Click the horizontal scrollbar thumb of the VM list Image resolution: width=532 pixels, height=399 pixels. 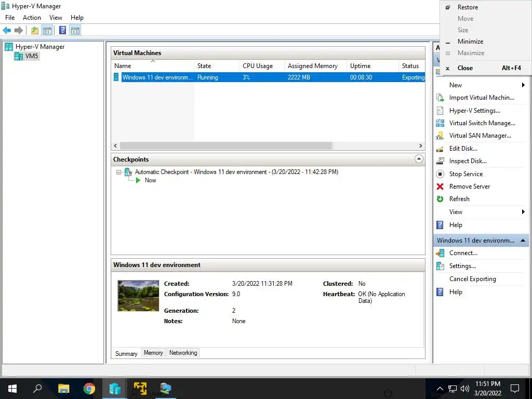point(226,146)
